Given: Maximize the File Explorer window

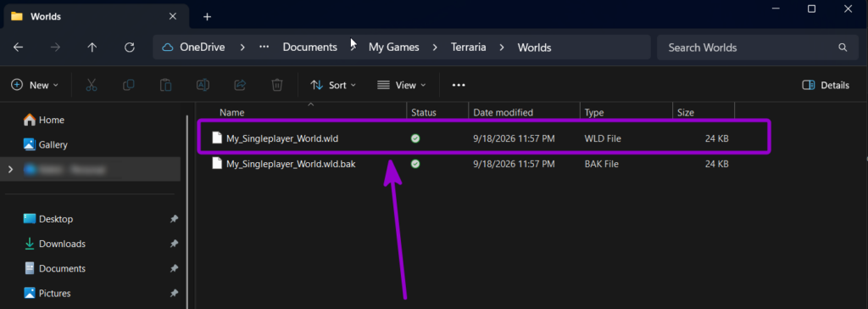Looking at the screenshot, I should (x=811, y=8).
